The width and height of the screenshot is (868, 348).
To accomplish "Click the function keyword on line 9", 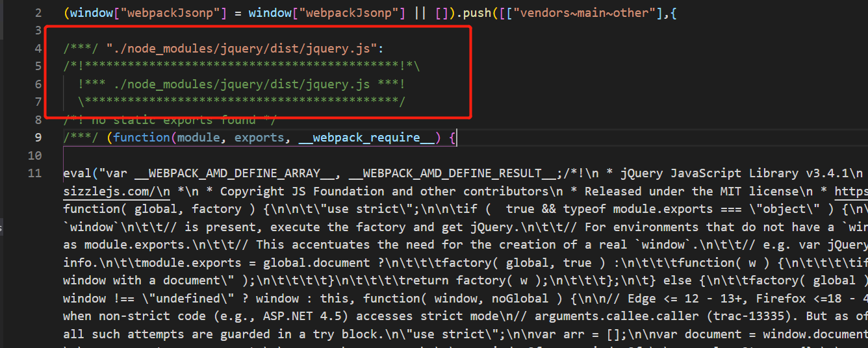I will [x=142, y=138].
